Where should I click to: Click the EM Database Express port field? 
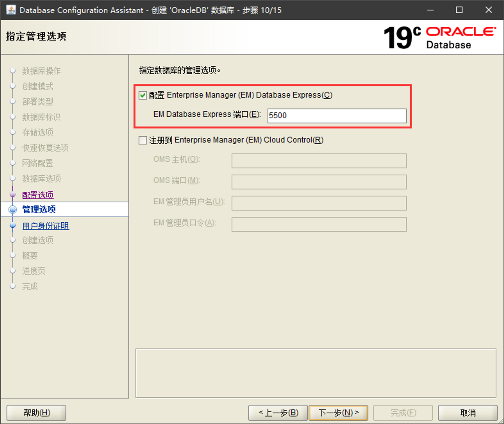point(337,116)
